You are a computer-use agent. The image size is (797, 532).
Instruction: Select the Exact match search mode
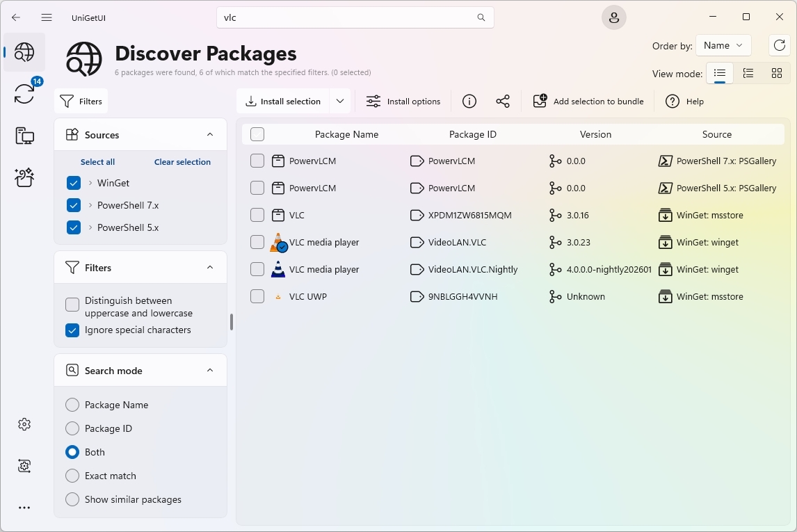click(72, 476)
